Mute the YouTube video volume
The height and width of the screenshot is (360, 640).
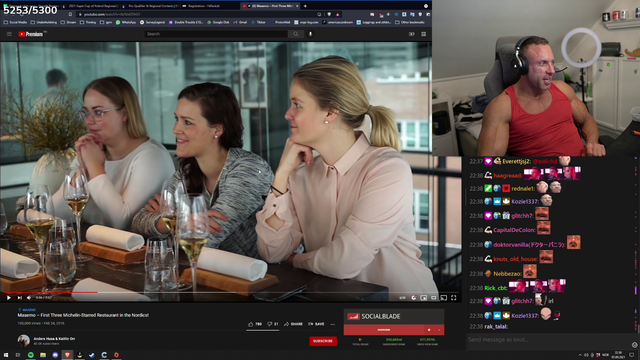point(29,298)
